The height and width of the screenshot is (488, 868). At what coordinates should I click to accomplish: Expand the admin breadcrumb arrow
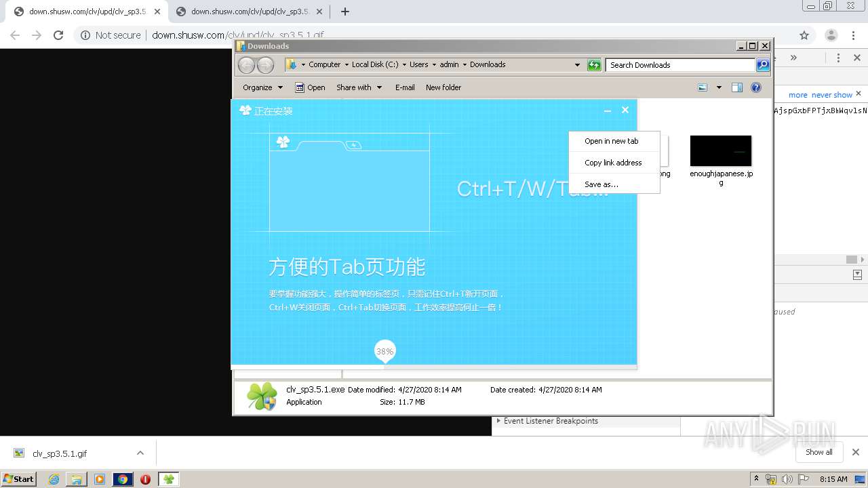coord(465,65)
